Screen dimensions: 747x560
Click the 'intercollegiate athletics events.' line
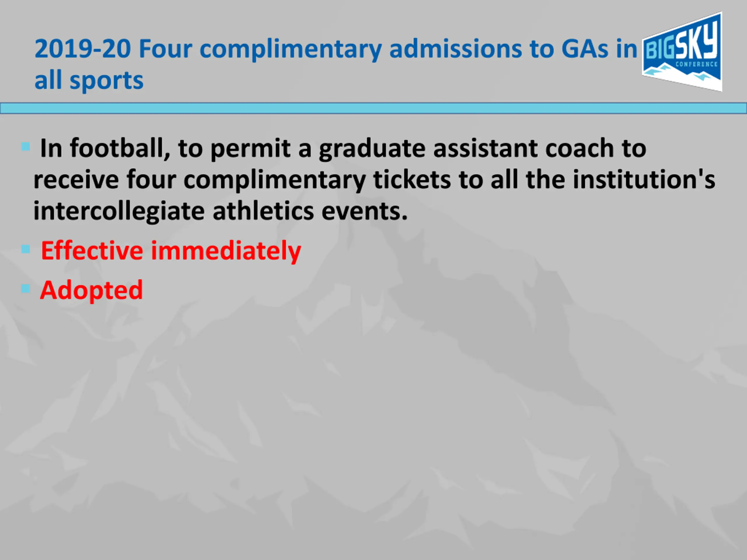(x=221, y=211)
